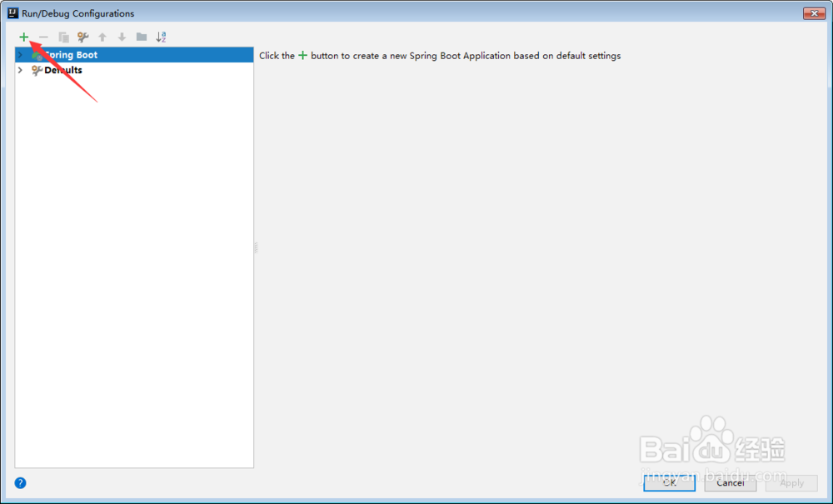Click the Remove Configuration minus icon
Viewport: 833px width, 504px height.
click(x=43, y=37)
